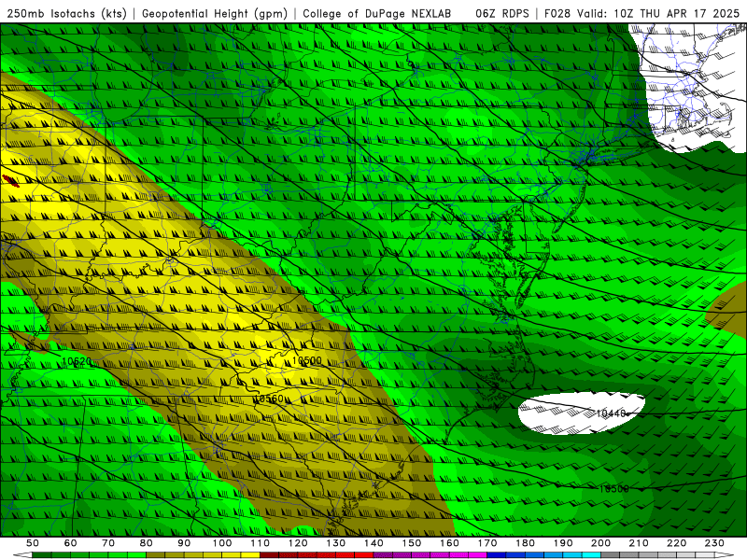This screenshot has height=560, width=747.
Task: Select 'College of DuPage NEXLAB' header text
Action: click(377, 13)
